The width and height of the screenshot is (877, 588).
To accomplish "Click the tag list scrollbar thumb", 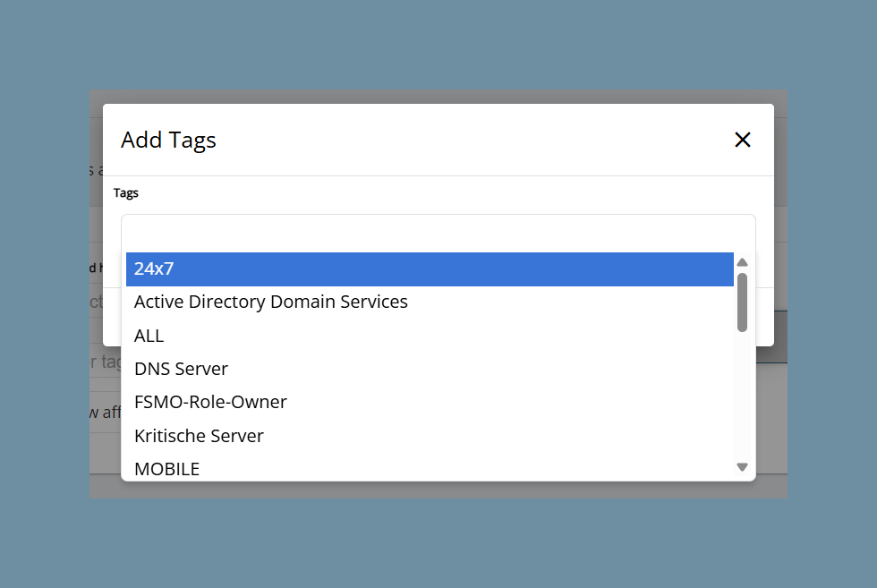I will coord(742,303).
